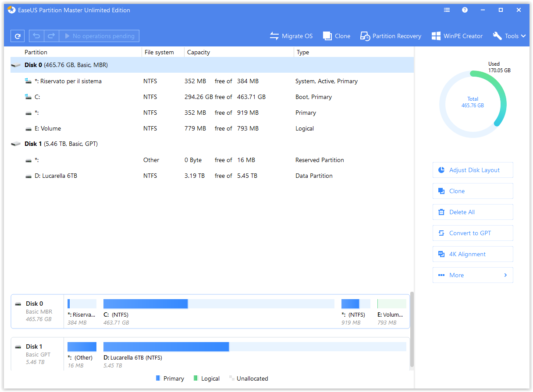This screenshot has width=533, height=392.
Task: Click the WinPE Creator Windows icon
Action: coord(436,36)
